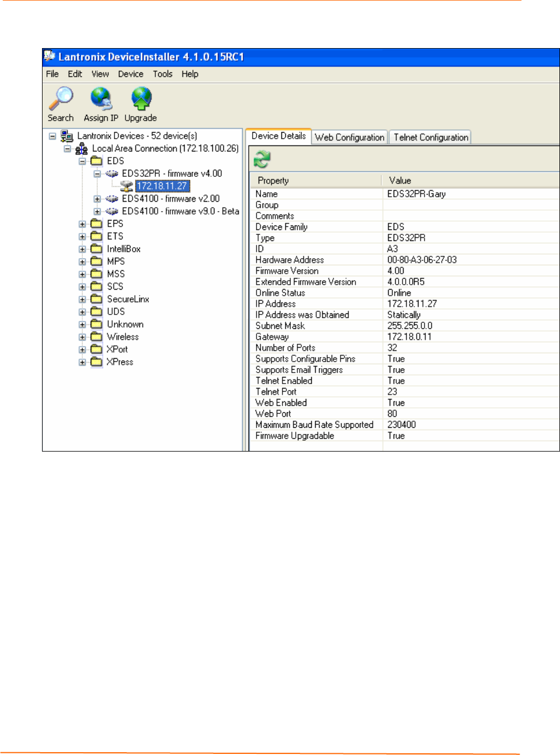Viewport: 560px width, 755px height.
Task: Click the Value column header
Action: pyautogui.click(x=471, y=181)
